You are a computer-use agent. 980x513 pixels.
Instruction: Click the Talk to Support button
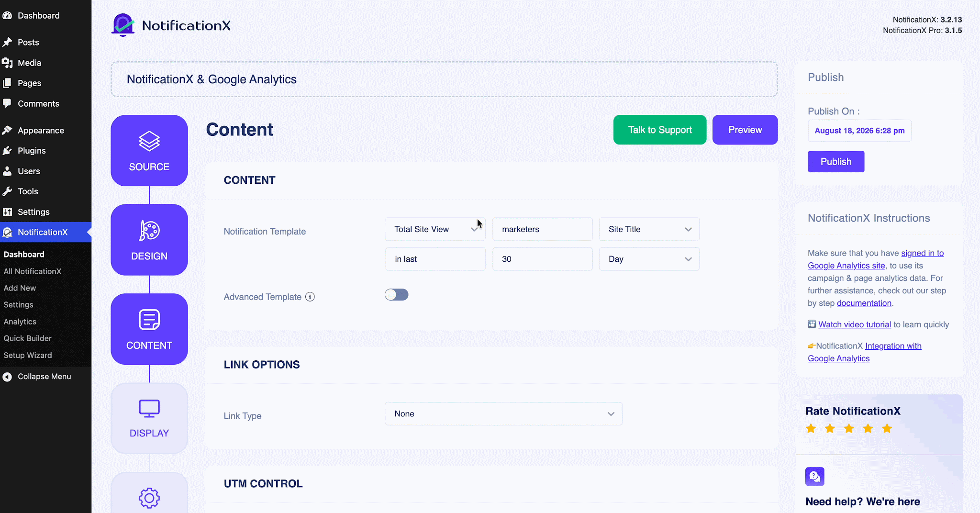pyautogui.click(x=660, y=130)
